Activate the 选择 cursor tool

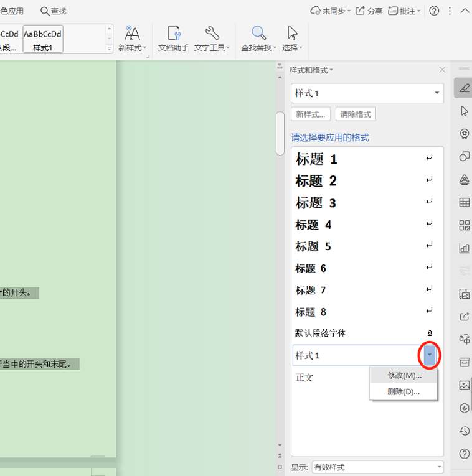[x=292, y=39]
